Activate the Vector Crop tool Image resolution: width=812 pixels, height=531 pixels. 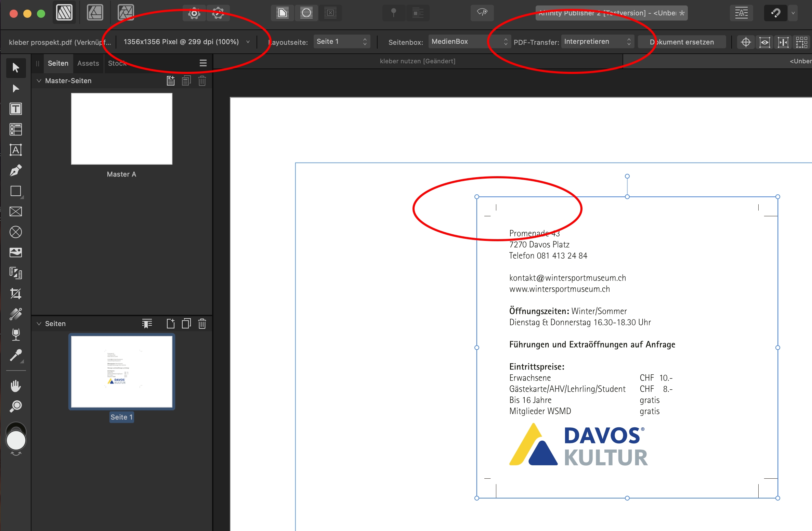click(x=16, y=294)
